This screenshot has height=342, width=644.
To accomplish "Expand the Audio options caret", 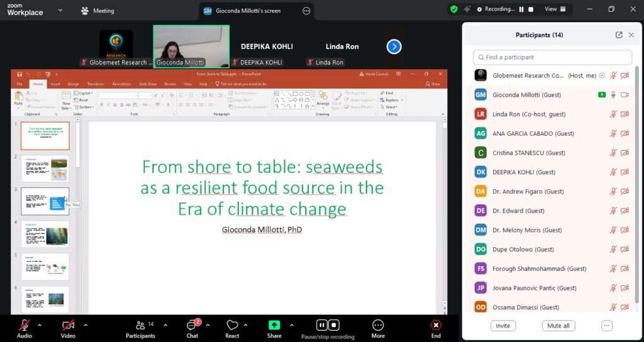I will (40, 325).
